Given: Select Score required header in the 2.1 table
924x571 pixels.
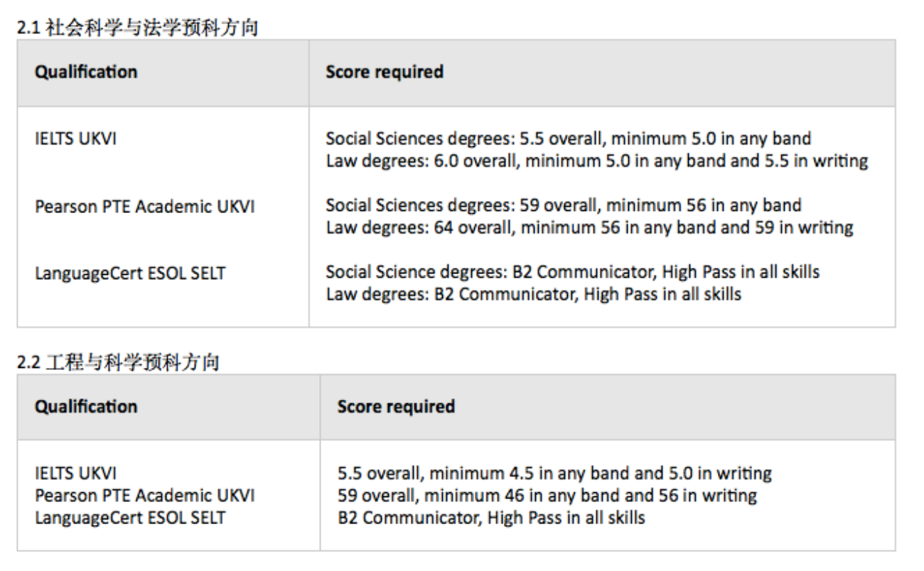Looking at the screenshot, I should point(384,72).
